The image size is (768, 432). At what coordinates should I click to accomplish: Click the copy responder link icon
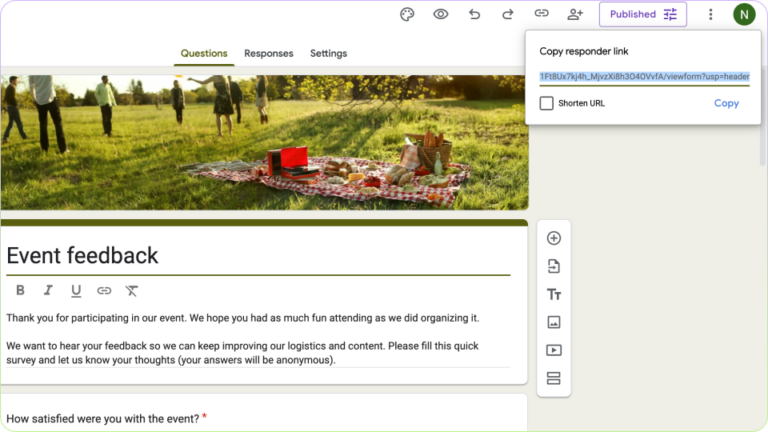pos(541,14)
